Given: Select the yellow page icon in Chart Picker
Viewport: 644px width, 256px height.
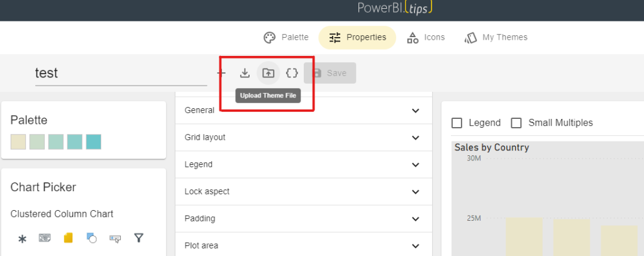Looking at the screenshot, I should [x=69, y=238].
